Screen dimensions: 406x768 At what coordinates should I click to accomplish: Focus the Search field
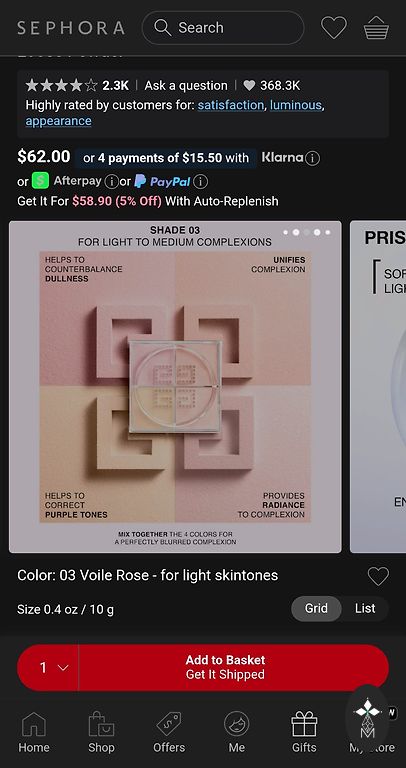pos(223,28)
